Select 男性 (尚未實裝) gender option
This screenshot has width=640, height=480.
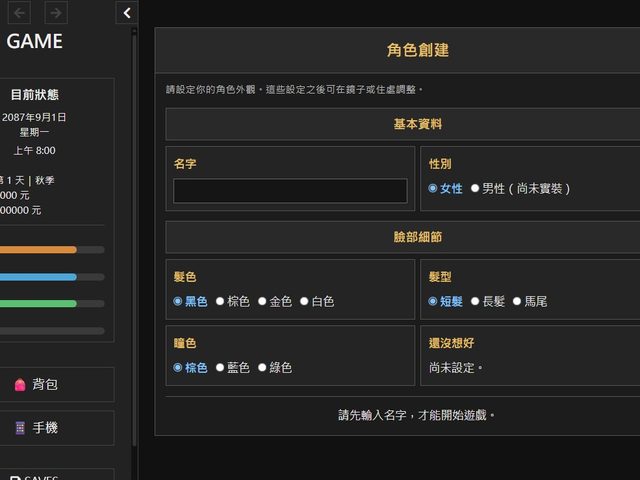pyautogui.click(x=520, y=189)
